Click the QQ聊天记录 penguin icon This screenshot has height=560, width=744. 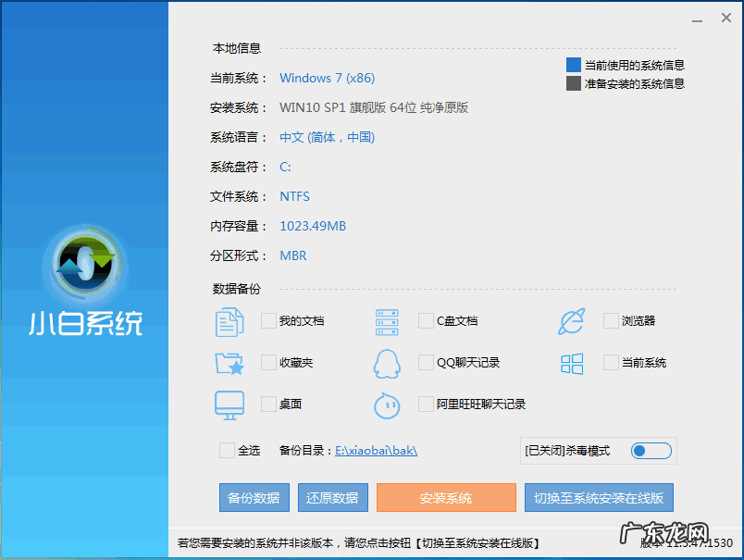[387, 363]
